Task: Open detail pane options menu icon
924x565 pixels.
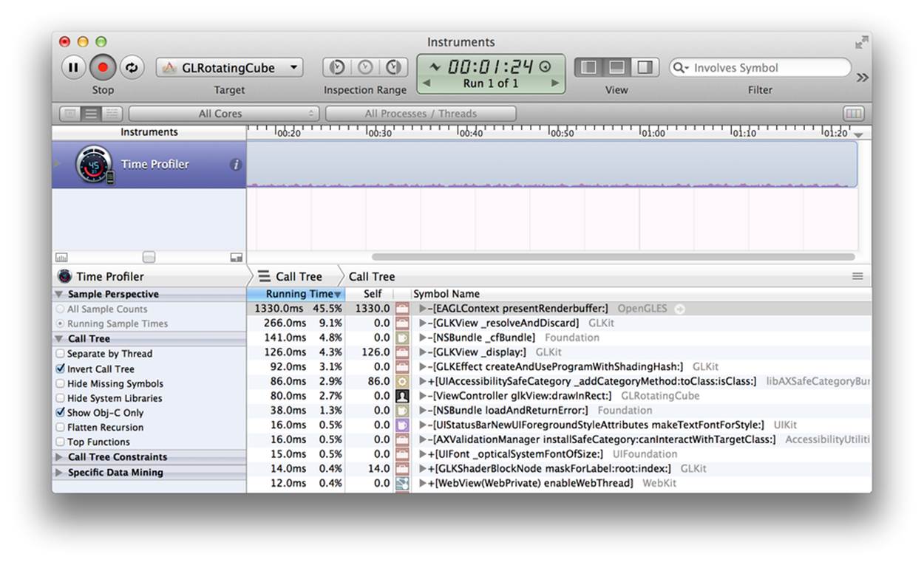Action: 857,276
